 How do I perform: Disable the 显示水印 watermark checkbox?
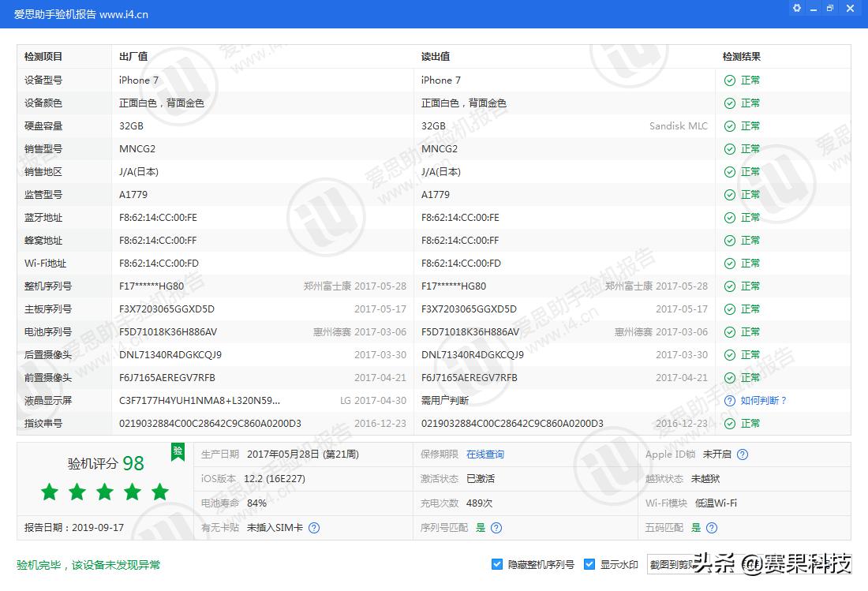[x=589, y=563]
